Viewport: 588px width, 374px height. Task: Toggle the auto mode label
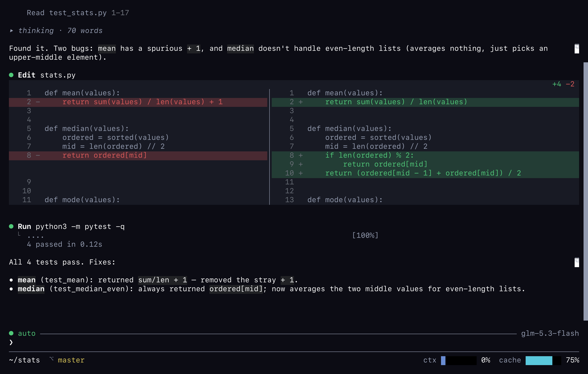pos(27,333)
